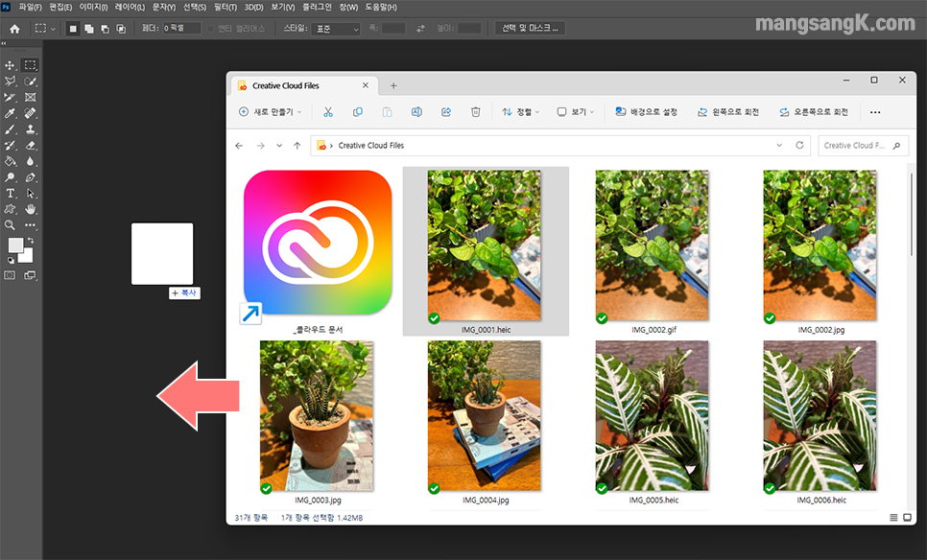The image size is (927, 560).
Task: Select the Rectangular Marquee tool in the toolbox
Action: [30, 65]
